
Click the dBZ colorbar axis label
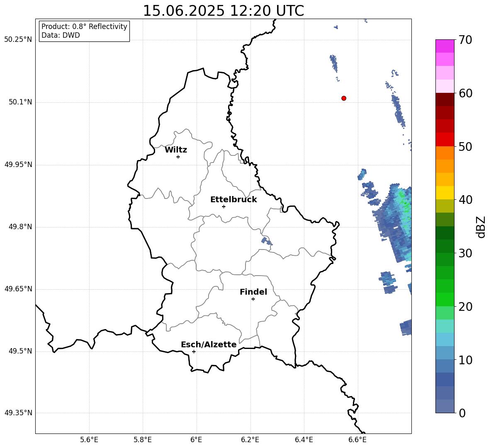(x=481, y=227)
